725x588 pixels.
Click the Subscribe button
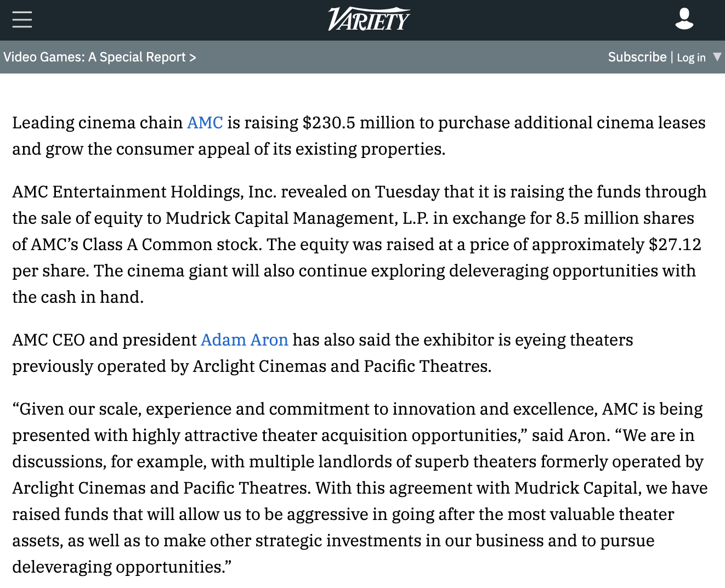tap(637, 57)
